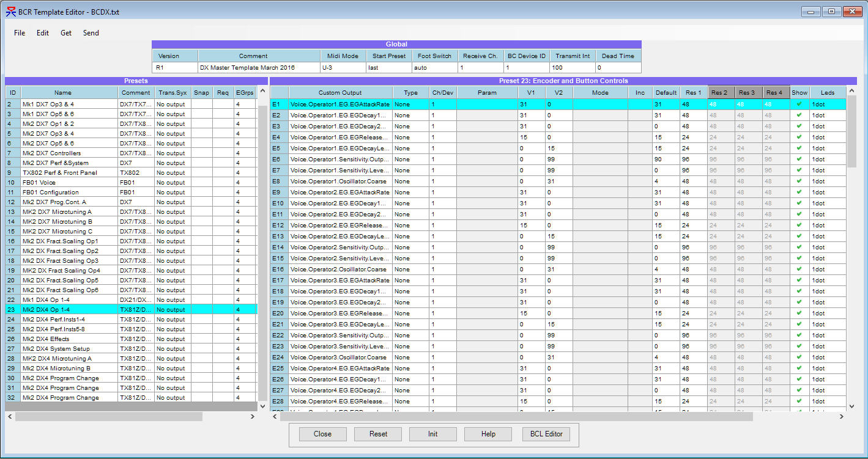
Task: Click the Init button
Action: [x=432, y=434]
